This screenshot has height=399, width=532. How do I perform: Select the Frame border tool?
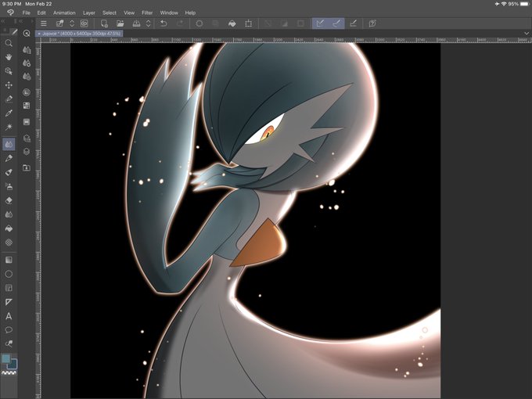coord(9,288)
